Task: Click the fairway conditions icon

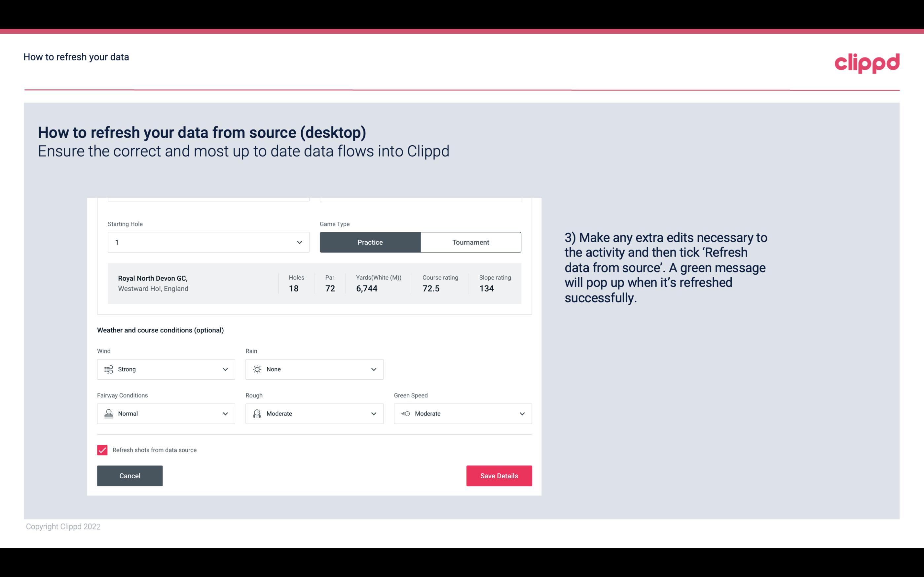Action: coord(108,414)
